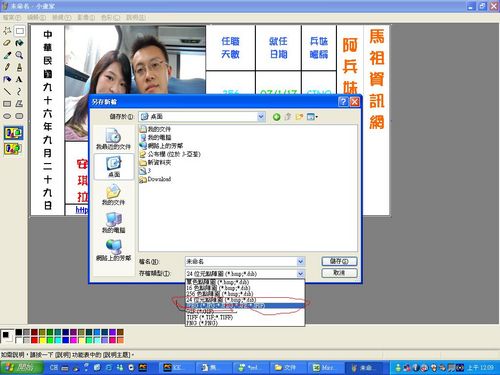This screenshot has height=375, width=500.
Task: Choose the highlighted JPEG file type option
Action: coord(245,306)
